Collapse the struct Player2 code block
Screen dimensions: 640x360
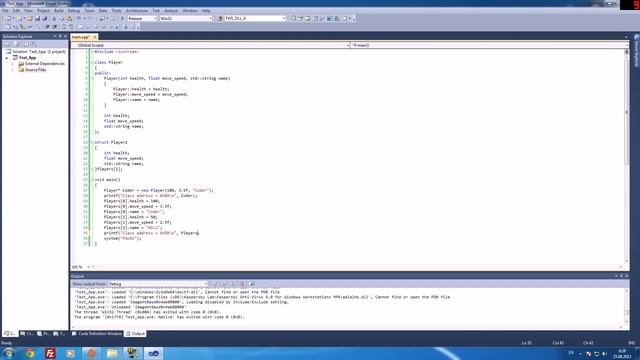[x=93, y=142]
